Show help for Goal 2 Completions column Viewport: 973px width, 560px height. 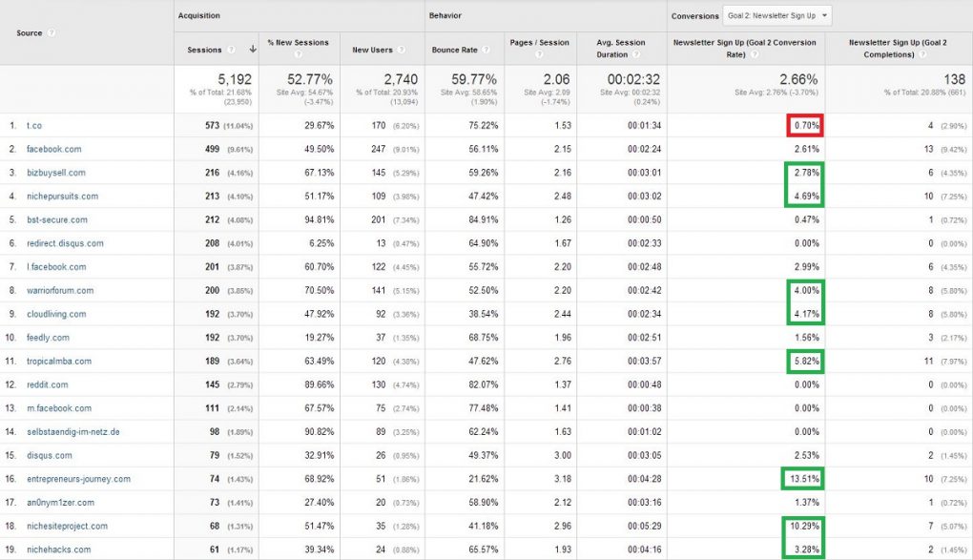click(922, 54)
